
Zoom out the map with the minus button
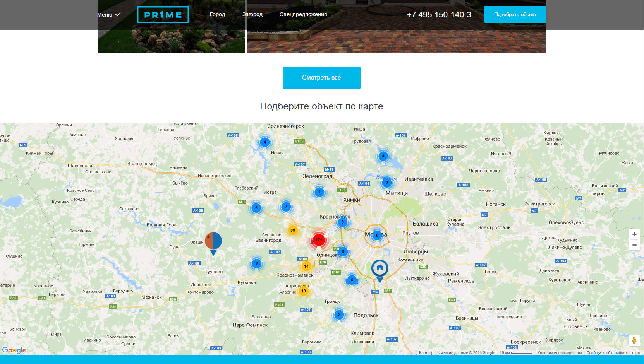point(634,245)
